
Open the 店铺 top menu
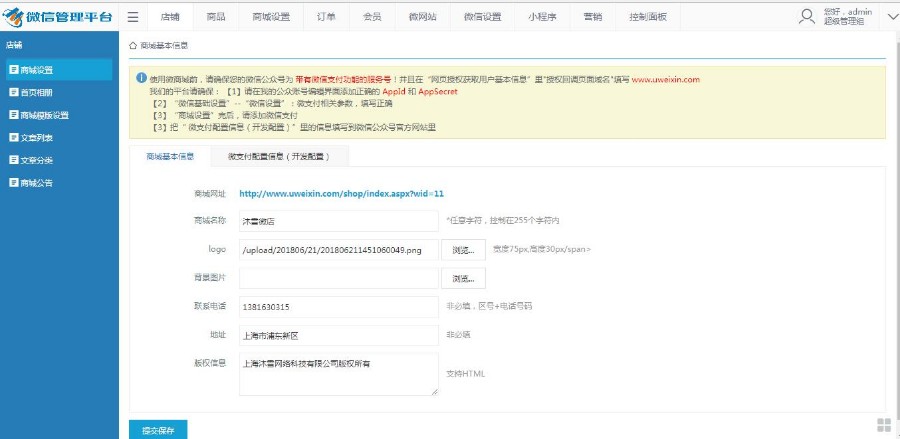[x=170, y=17]
